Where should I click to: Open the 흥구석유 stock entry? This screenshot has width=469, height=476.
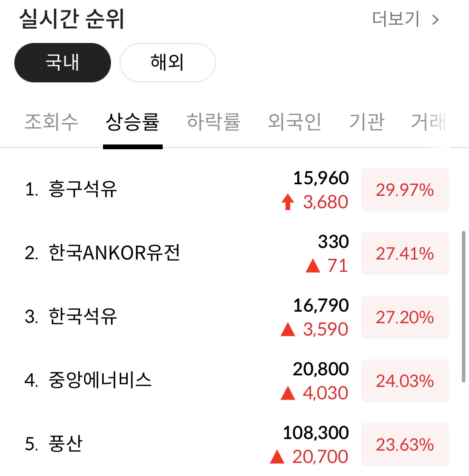[83, 189]
